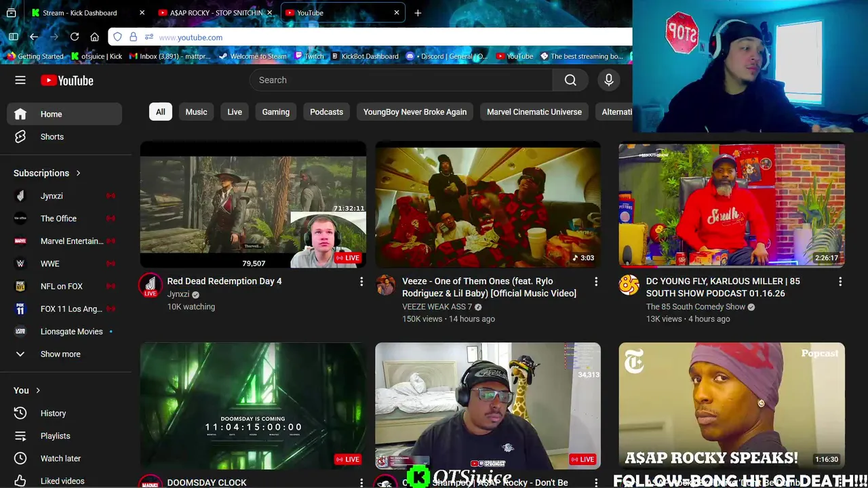Open NFL on FOX subscription
The height and width of the screenshot is (488, 868).
[64, 286]
